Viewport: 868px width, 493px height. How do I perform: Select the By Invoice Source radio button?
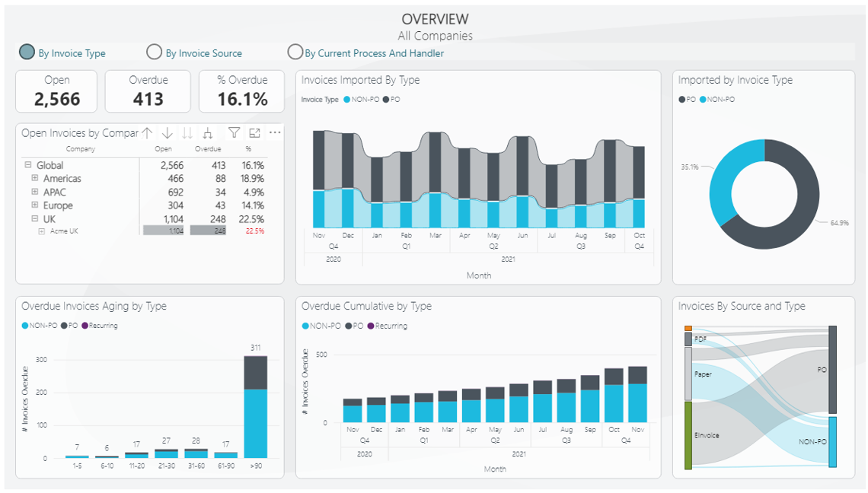pyautogui.click(x=155, y=52)
